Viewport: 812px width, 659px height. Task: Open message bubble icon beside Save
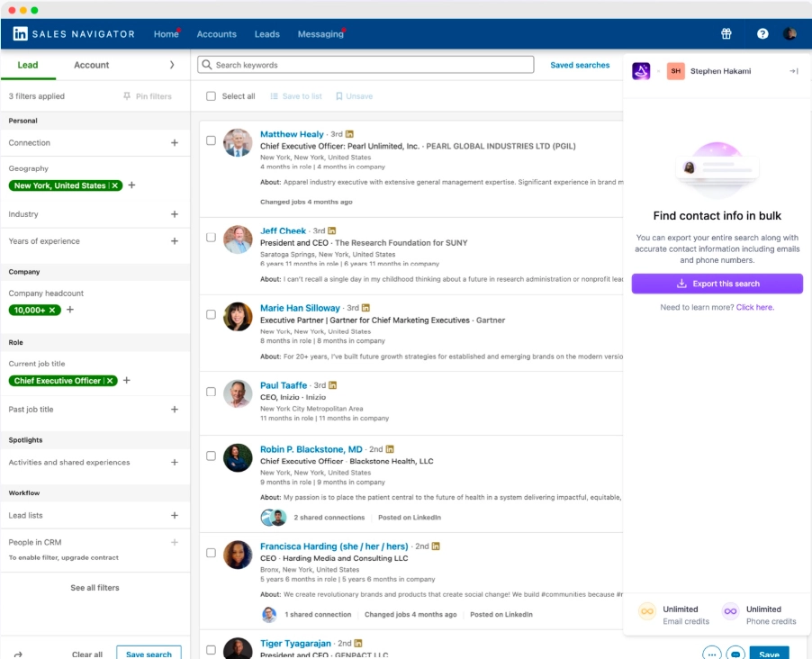pyautogui.click(x=735, y=654)
